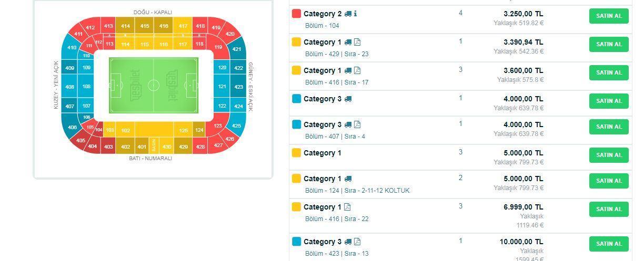This screenshot has height=261, width=644.
Task: Click delivery truck icon on Bölüm 104 listing
Action: click(x=348, y=14)
